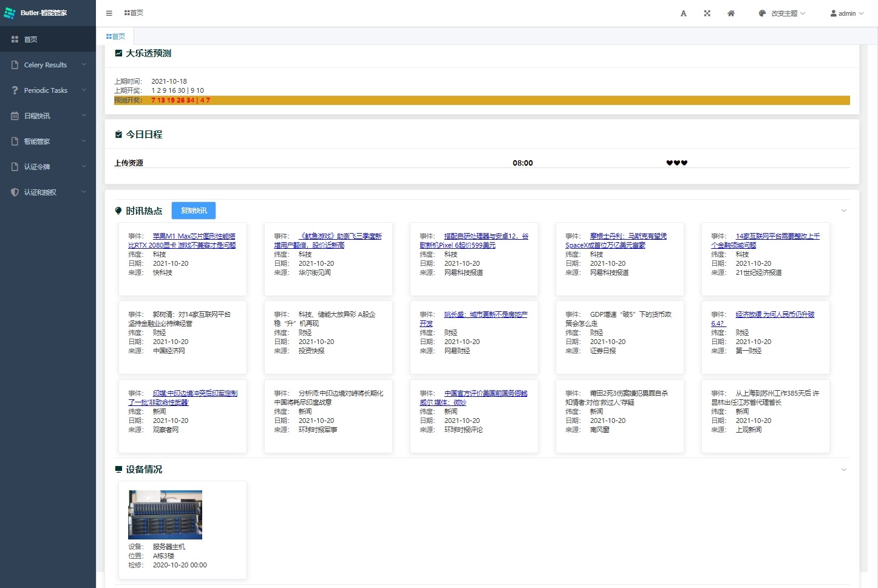Click the 认证令牌 file icon

(x=15, y=167)
